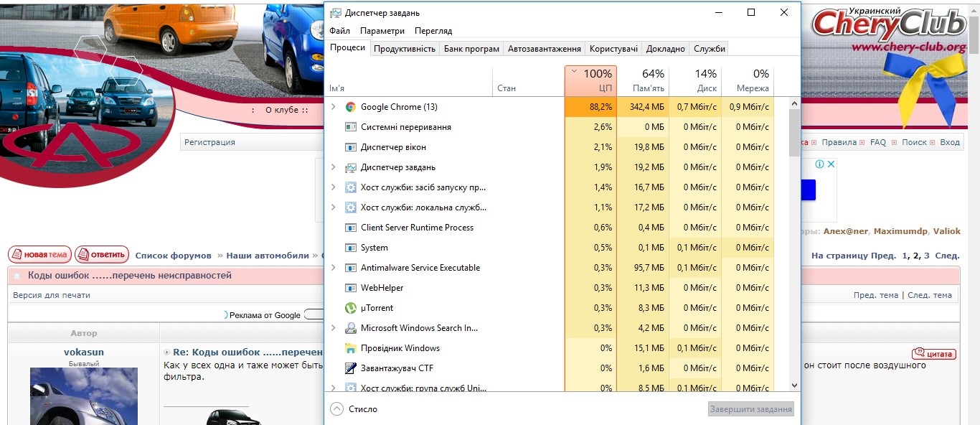Click the WebHelper process icon
Viewport: 980px width, 425px height.
click(350, 288)
